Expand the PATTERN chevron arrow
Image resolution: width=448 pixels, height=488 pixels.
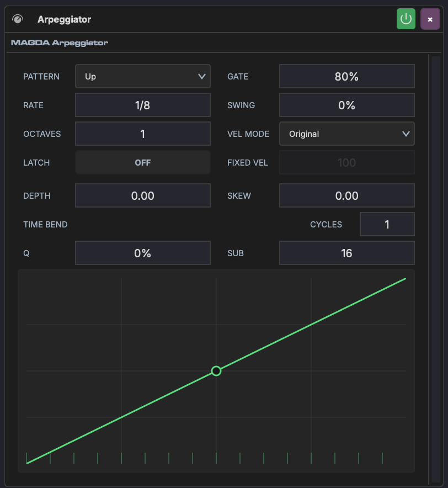click(x=203, y=76)
